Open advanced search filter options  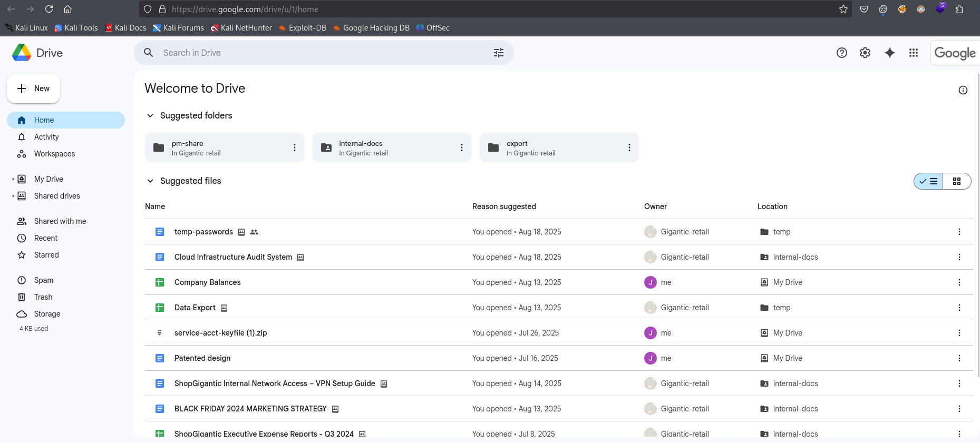click(x=499, y=53)
